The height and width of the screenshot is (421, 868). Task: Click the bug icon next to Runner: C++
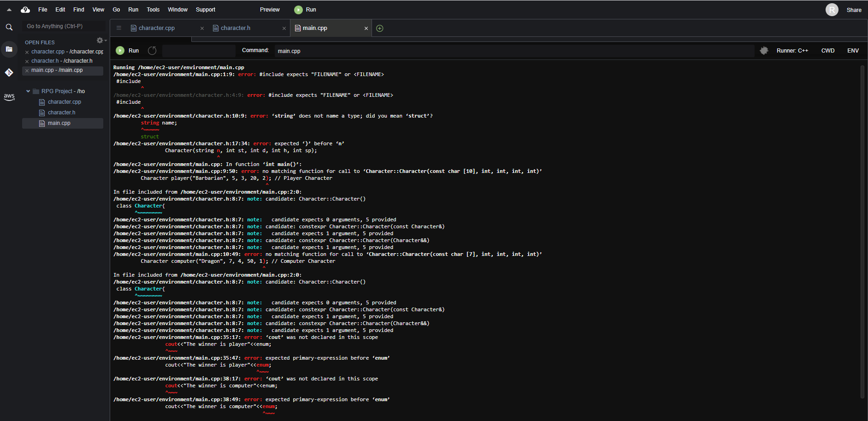pyautogui.click(x=764, y=51)
